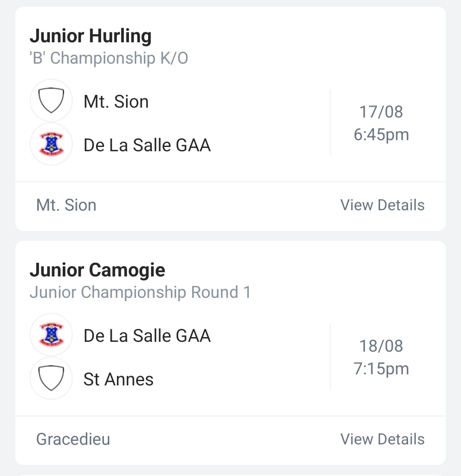The height and width of the screenshot is (476, 461).
Task: Select the Junior Hurling heading
Action: coord(90,36)
